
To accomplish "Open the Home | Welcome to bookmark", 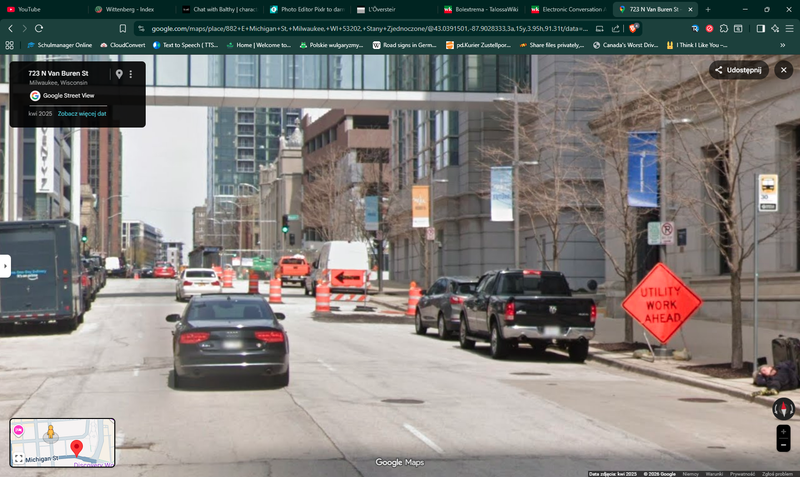I will coord(259,45).
